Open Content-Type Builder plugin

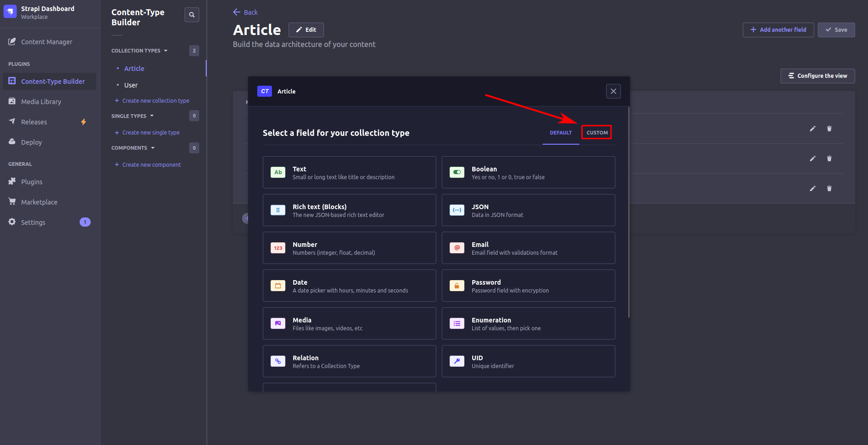click(50, 82)
